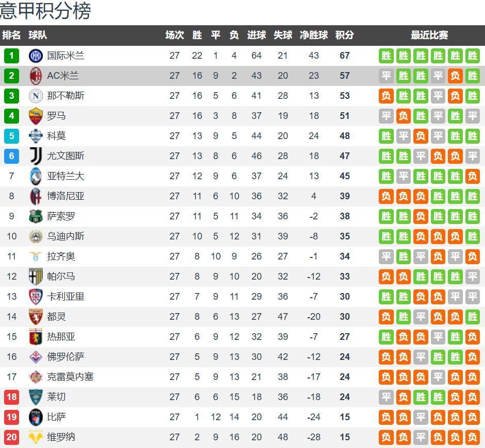
Task: Click the Inter Milan (国际米兰) club crest
Action: click(36, 56)
